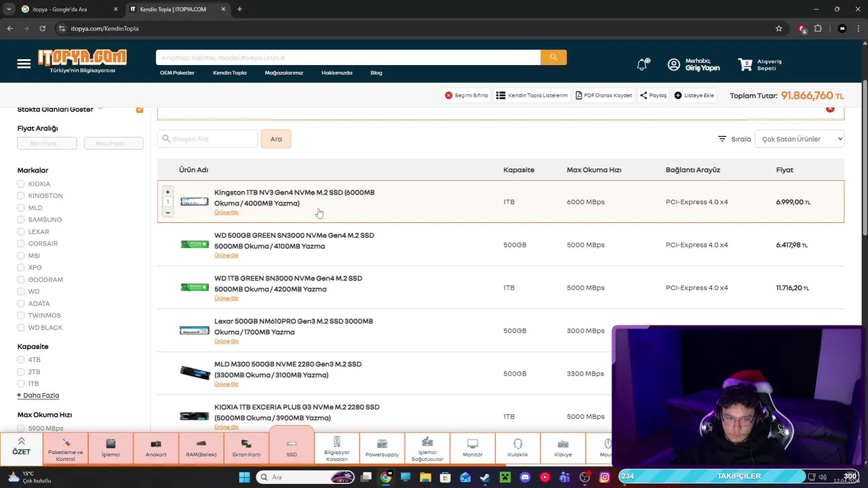Viewport: 868px width, 488px height.
Task: Click the Ara search button
Action: [x=276, y=139]
